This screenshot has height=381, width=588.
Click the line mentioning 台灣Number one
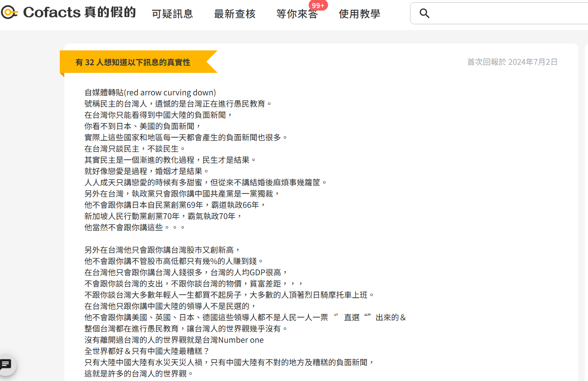tap(174, 340)
